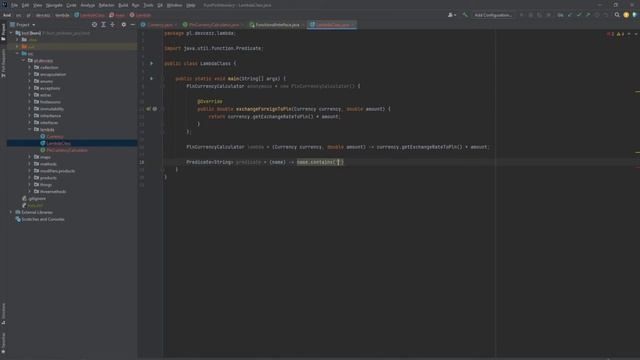Image resolution: width=640 pixels, height=360 pixels.
Task: Click the warning count indicator in editor
Action: point(620,34)
